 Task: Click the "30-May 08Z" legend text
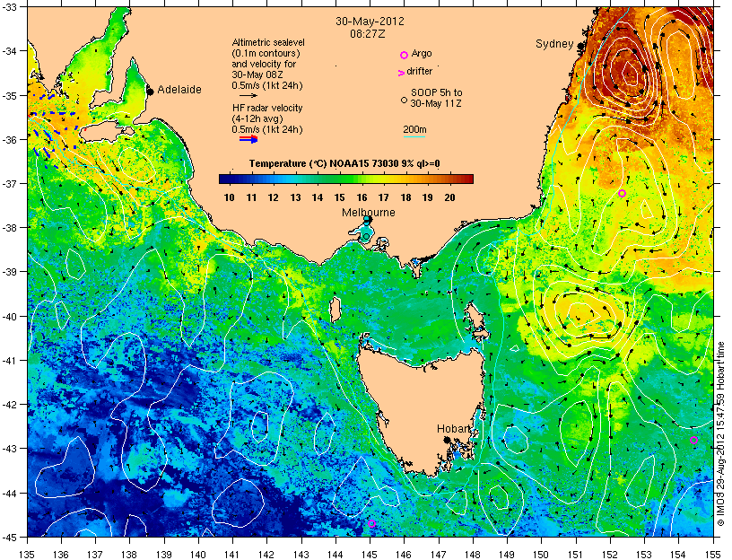(x=257, y=74)
